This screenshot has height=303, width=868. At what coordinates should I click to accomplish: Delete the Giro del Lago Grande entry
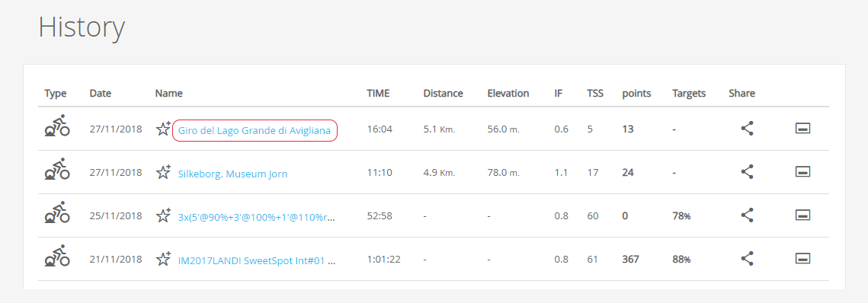pyautogui.click(x=802, y=129)
